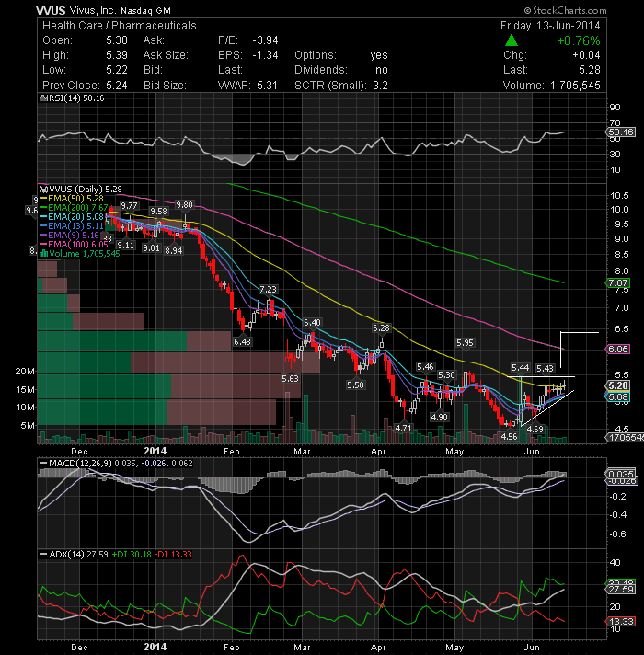Click the 2014 label on price chart axis

tap(155, 451)
